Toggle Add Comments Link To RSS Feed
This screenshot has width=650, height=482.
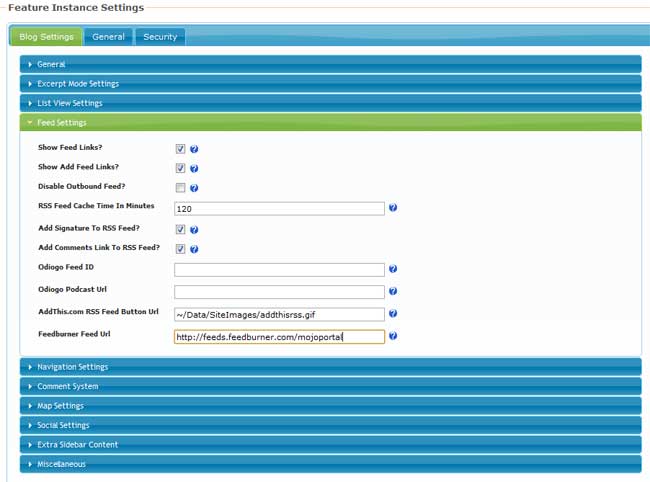(x=180, y=249)
